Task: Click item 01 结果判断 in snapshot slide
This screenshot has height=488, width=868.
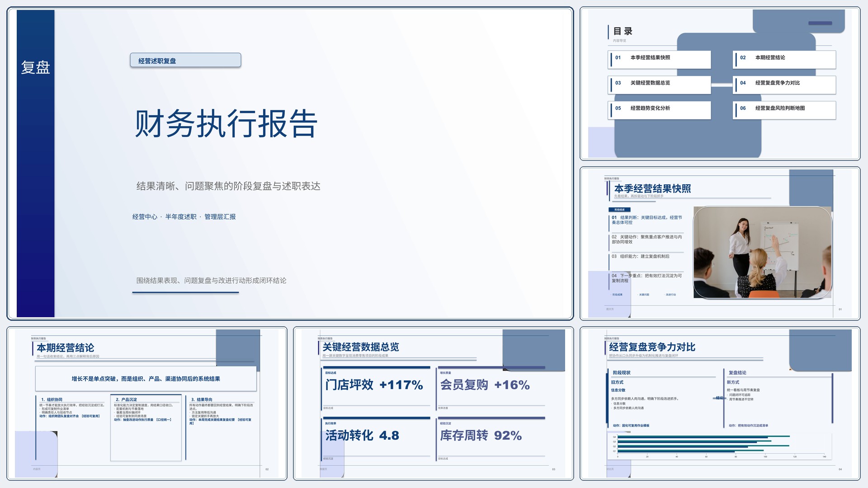Action: coord(646,220)
